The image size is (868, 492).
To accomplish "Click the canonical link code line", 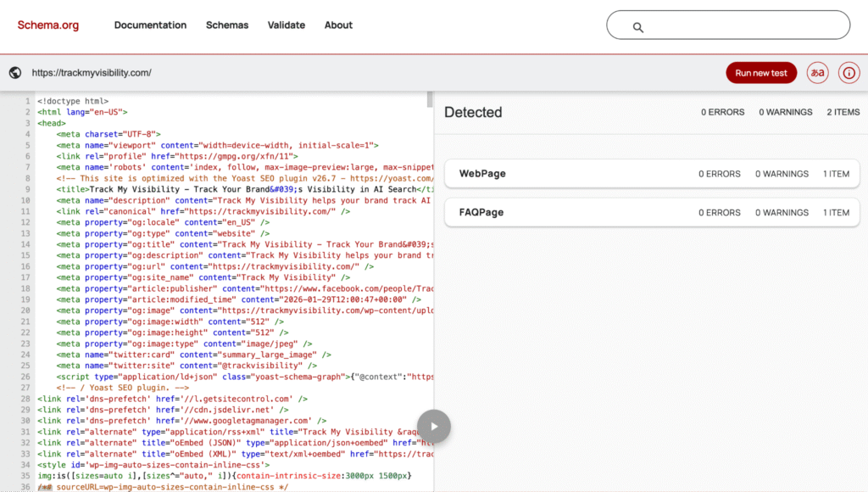I will point(203,211).
